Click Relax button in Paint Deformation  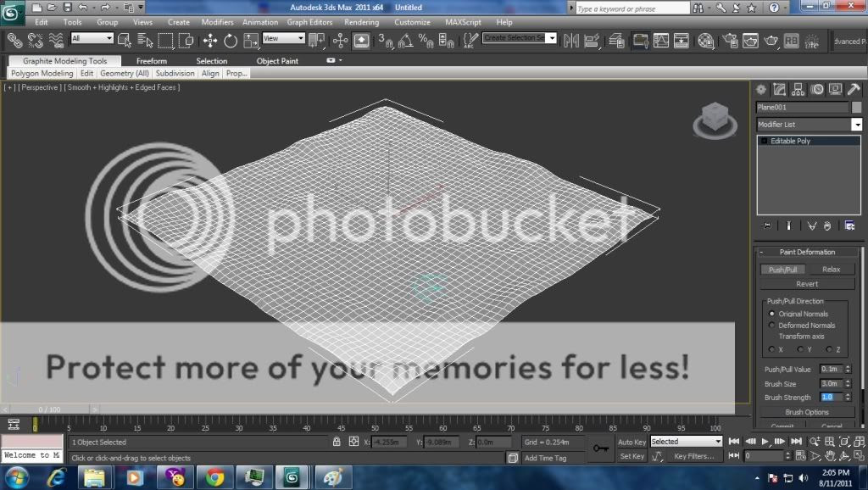[831, 269]
